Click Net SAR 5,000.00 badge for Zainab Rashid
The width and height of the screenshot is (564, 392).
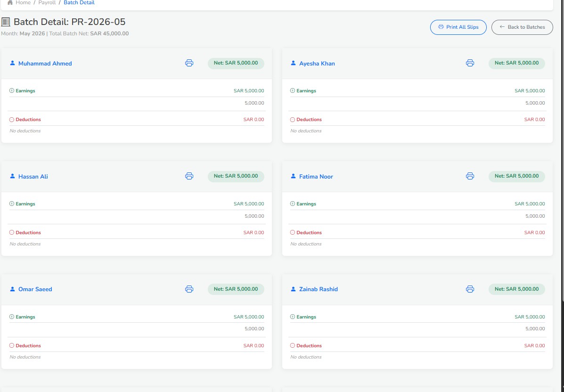(516, 289)
